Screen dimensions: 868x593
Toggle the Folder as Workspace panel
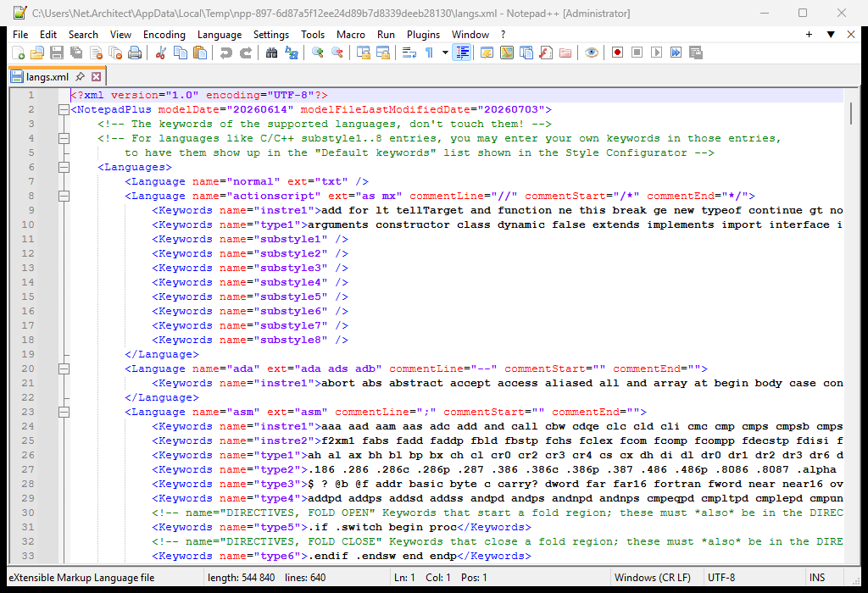tap(565, 53)
